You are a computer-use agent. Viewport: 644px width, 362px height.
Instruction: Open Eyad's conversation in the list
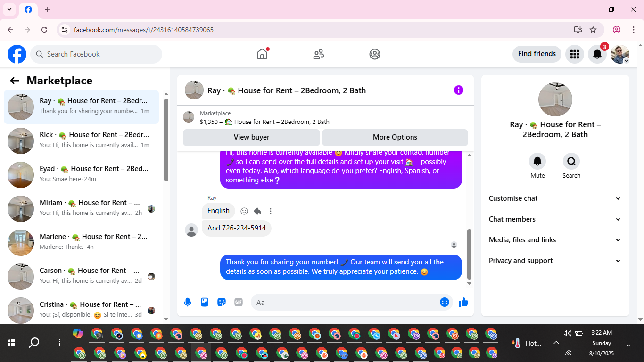click(82, 175)
